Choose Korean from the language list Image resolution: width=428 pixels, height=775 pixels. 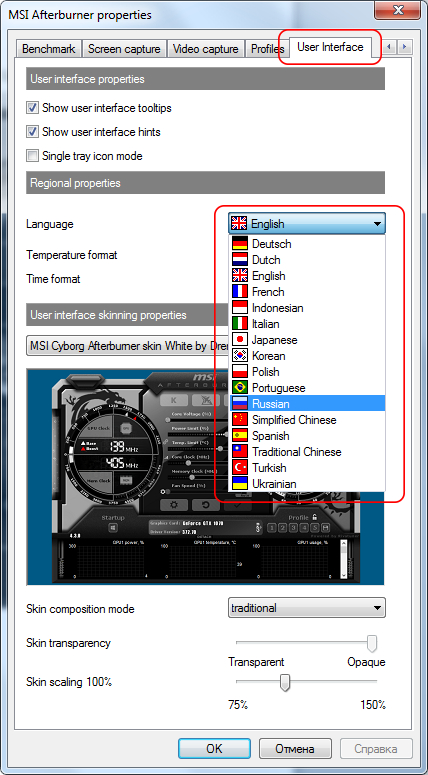pos(307,356)
